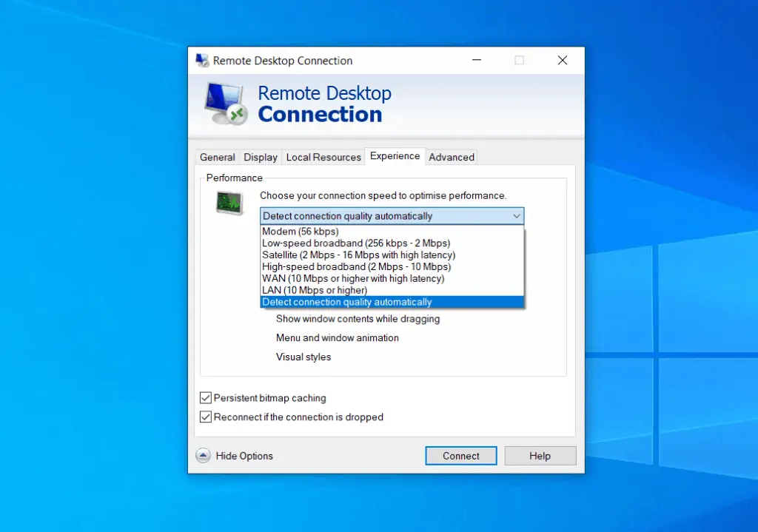Click the Remote Desktop Connection logo image
758x532 pixels.
(x=224, y=102)
